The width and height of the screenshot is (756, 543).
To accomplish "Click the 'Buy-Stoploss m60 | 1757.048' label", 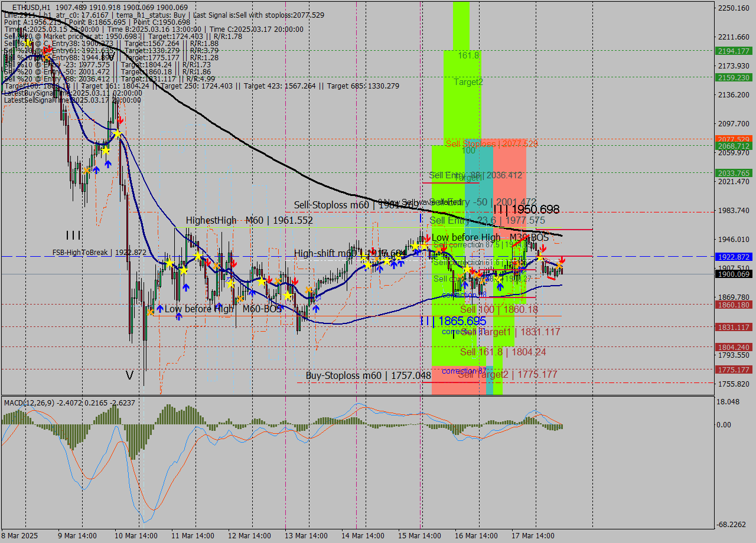I will (368, 375).
